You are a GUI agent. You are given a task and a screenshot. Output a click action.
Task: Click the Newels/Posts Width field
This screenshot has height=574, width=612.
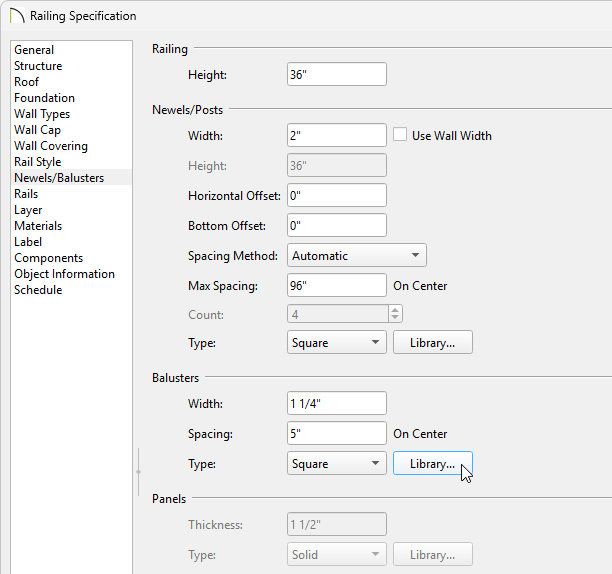click(337, 135)
